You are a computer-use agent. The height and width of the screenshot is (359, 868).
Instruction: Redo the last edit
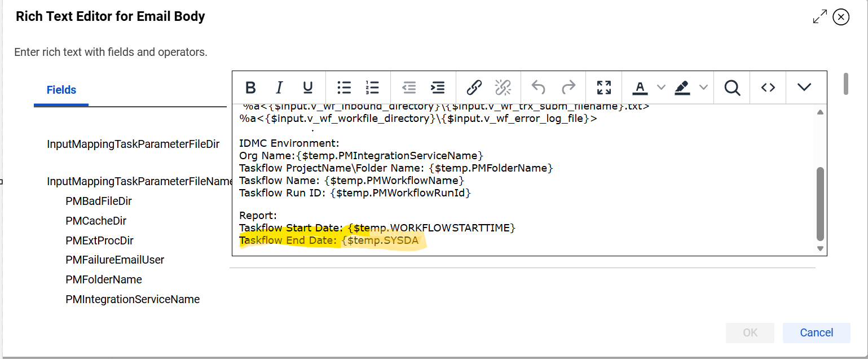click(569, 87)
